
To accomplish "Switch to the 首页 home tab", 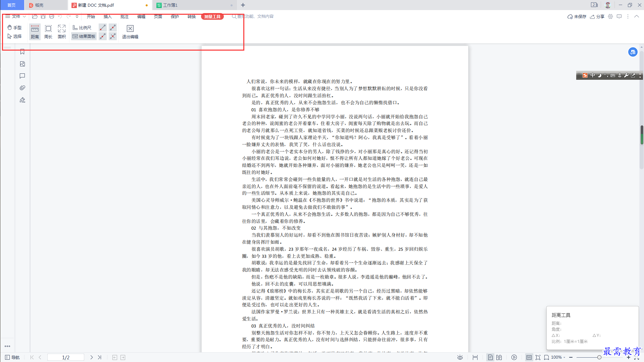I will (12, 5).
